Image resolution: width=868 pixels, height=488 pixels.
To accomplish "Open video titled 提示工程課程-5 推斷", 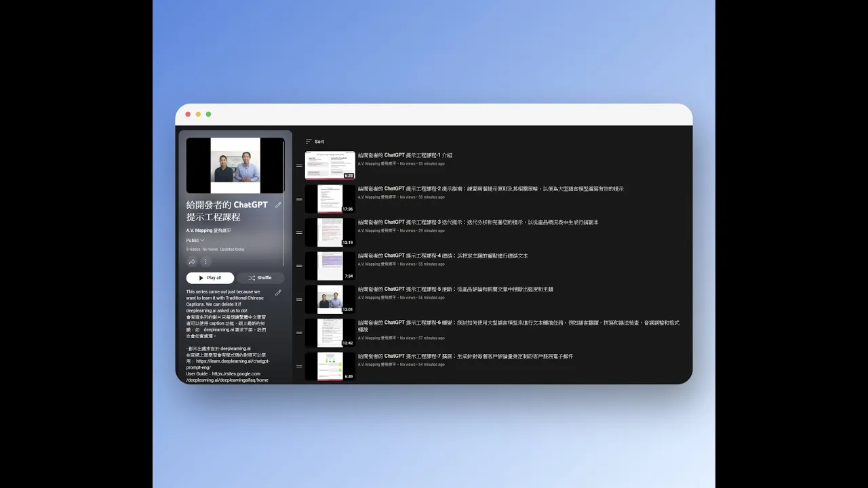I will [456, 289].
